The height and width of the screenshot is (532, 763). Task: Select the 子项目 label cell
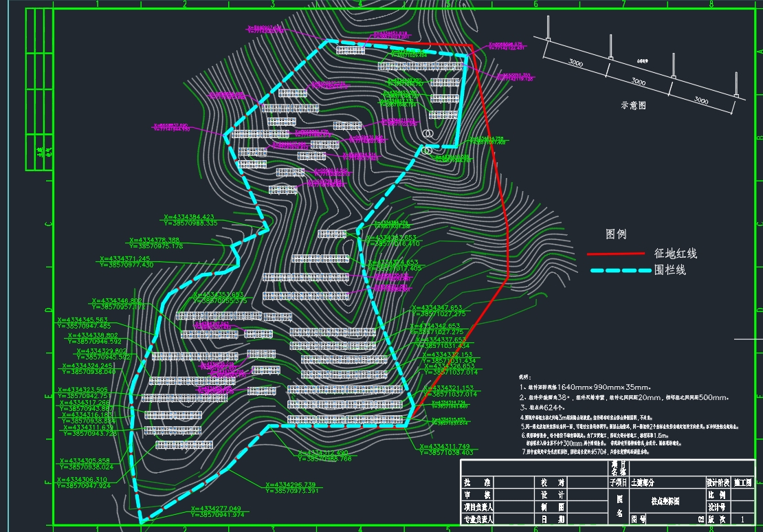coord(619,483)
